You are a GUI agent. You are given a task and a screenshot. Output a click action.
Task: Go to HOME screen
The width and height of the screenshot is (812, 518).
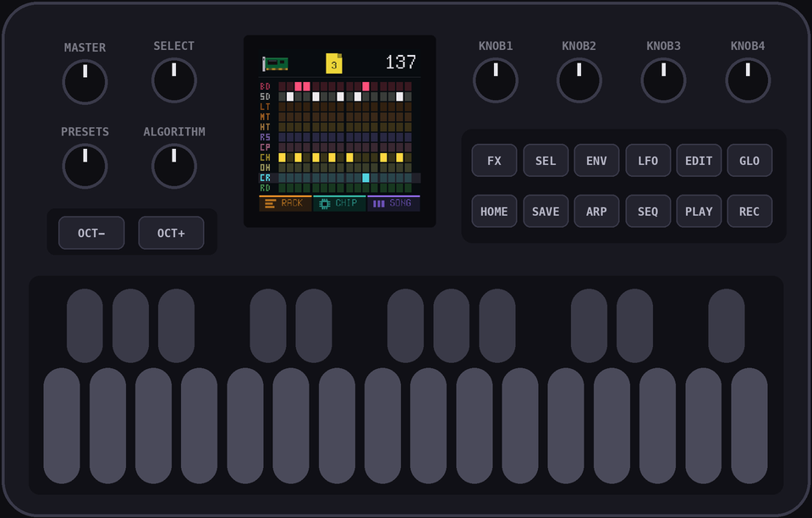pos(494,212)
